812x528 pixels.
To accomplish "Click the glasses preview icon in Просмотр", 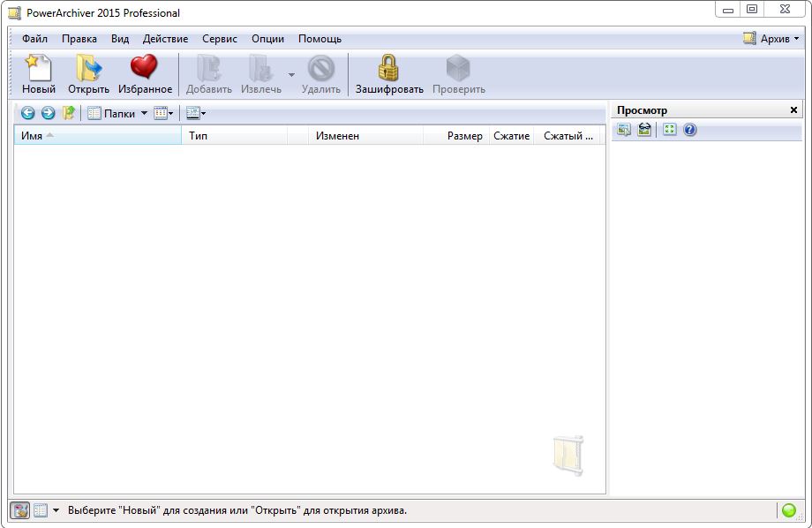I will [x=644, y=130].
